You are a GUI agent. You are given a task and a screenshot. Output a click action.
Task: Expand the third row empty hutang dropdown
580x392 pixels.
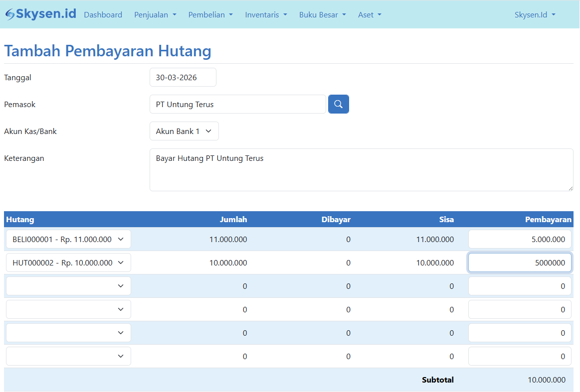(68, 286)
